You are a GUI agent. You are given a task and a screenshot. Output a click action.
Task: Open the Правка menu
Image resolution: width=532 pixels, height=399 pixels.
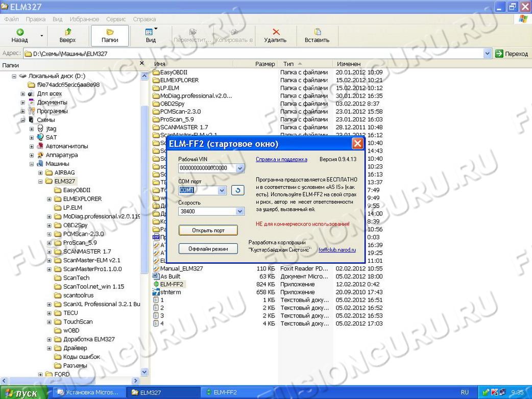click(x=36, y=19)
